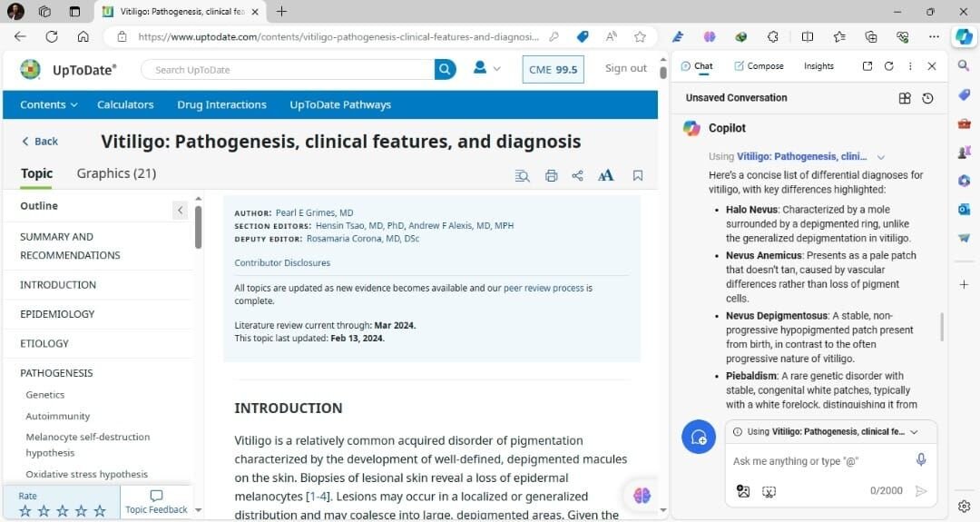Open browser home page icon
This screenshot has width=980, height=522.
point(83,37)
